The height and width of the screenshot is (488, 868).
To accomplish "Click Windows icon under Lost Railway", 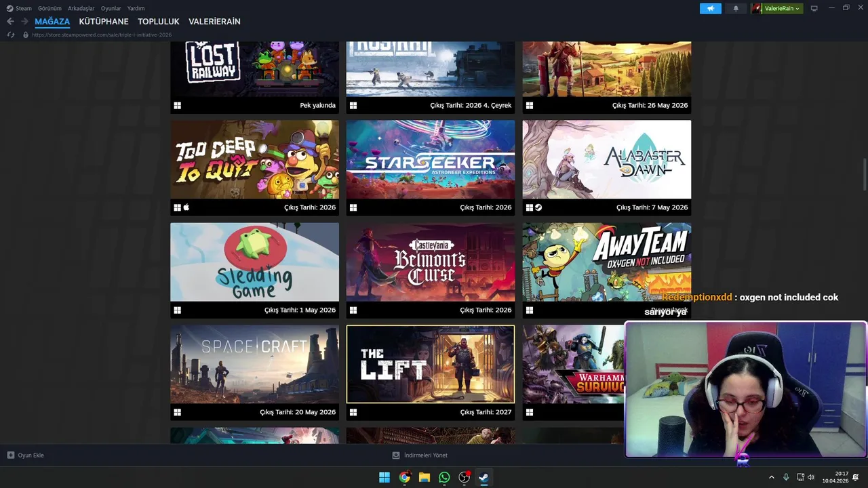I will pyautogui.click(x=178, y=106).
